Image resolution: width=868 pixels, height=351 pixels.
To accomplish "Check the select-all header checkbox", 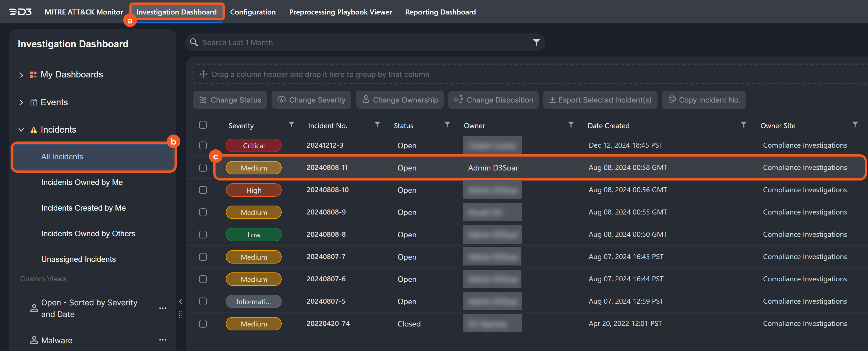I will [203, 125].
